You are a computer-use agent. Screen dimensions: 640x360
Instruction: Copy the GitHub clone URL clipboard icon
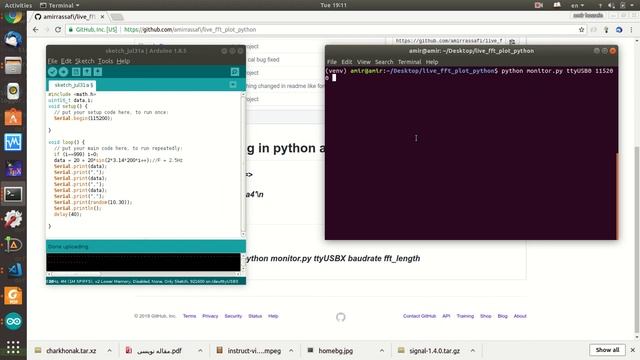pyautogui.click(x=512, y=41)
